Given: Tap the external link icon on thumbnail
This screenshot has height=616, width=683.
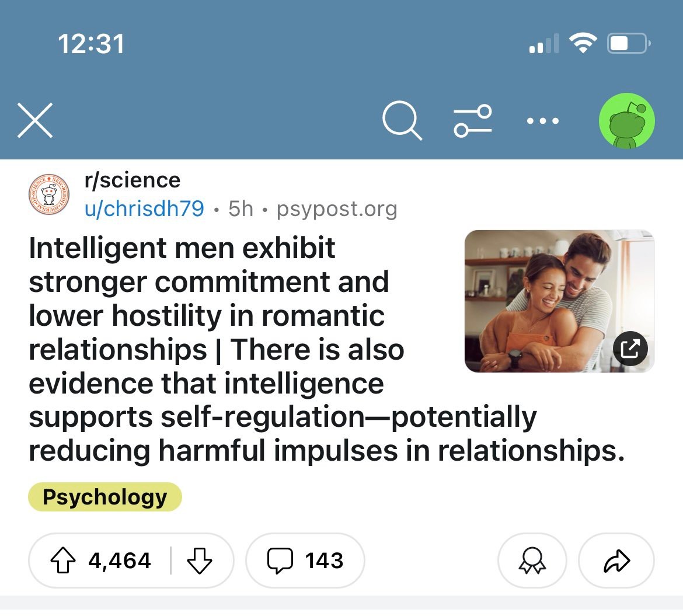Looking at the screenshot, I should coord(630,349).
